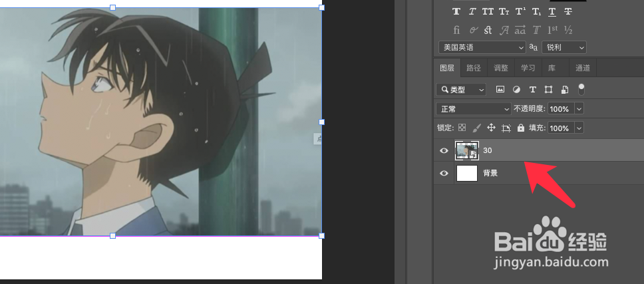Click the titling alternates T icon
The height and width of the screenshot is (284, 644).
click(536, 30)
